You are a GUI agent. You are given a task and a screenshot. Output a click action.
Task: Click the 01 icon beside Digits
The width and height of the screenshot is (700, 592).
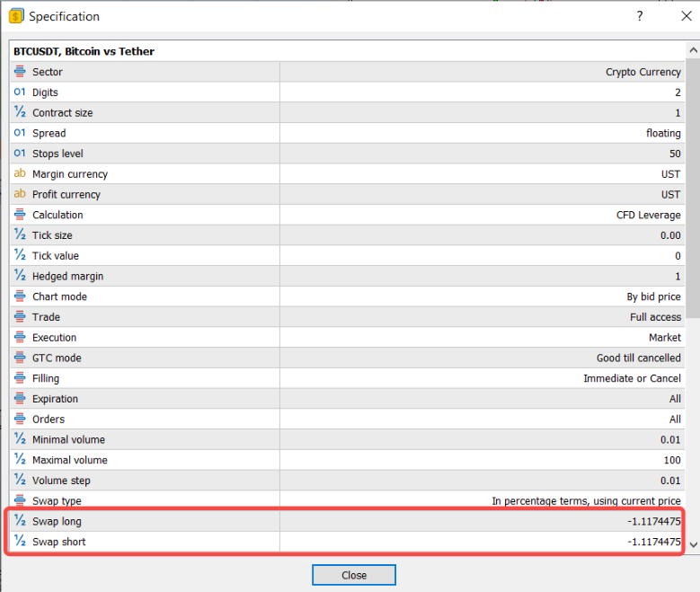20,92
